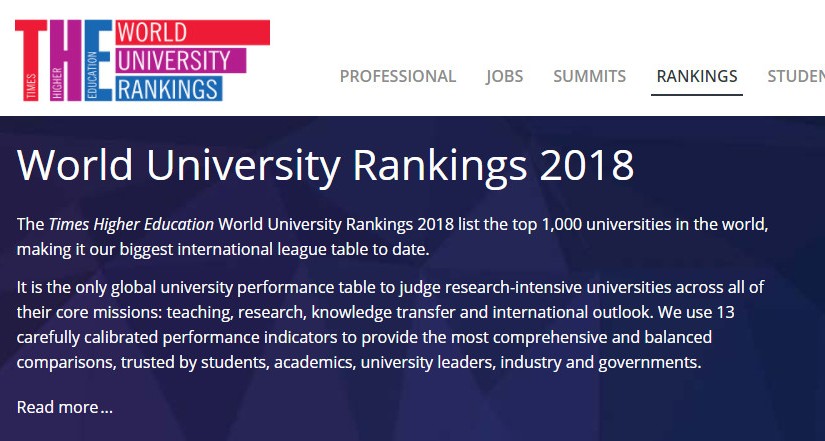Image resolution: width=825 pixels, height=441 pixels.
Task: Open the partially visible STUDENT nav item
Action: click(x=796, y=76)
